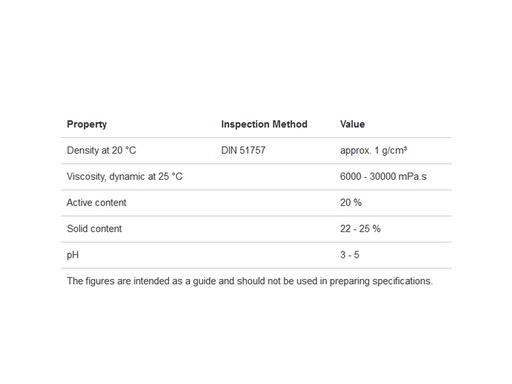
Task: Select the pH property cell
Action: (x=73, y=255)
